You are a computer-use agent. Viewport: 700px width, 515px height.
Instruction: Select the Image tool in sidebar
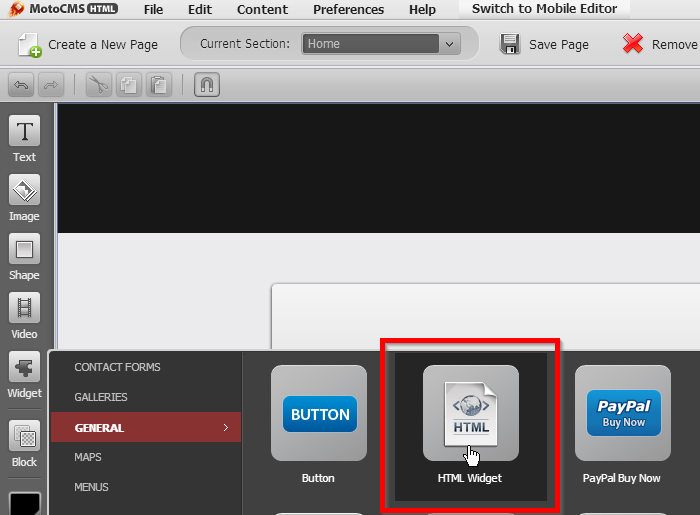point(24,198)
